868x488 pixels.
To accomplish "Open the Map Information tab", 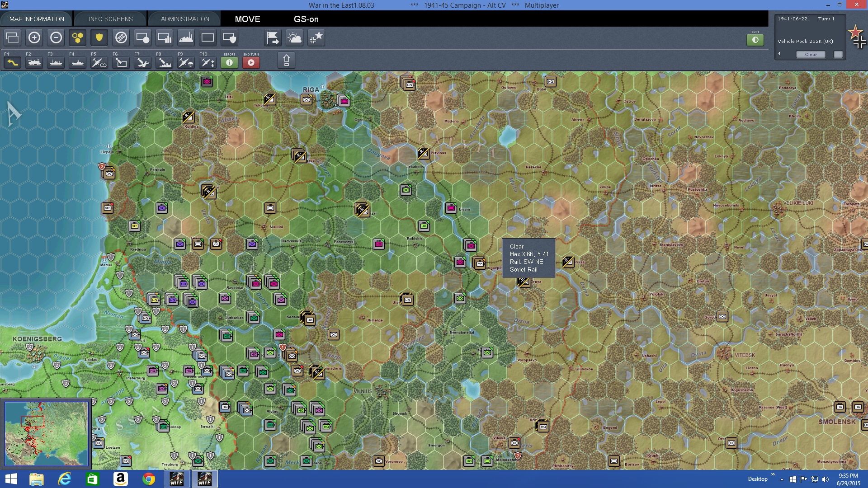I will coord(37,19).
